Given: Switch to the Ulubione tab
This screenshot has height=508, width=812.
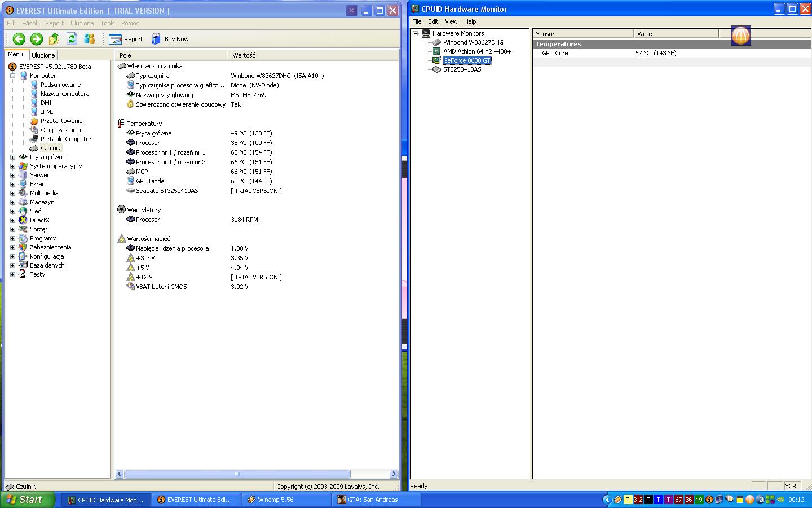Looking at the screenshot, I should 43,55.
